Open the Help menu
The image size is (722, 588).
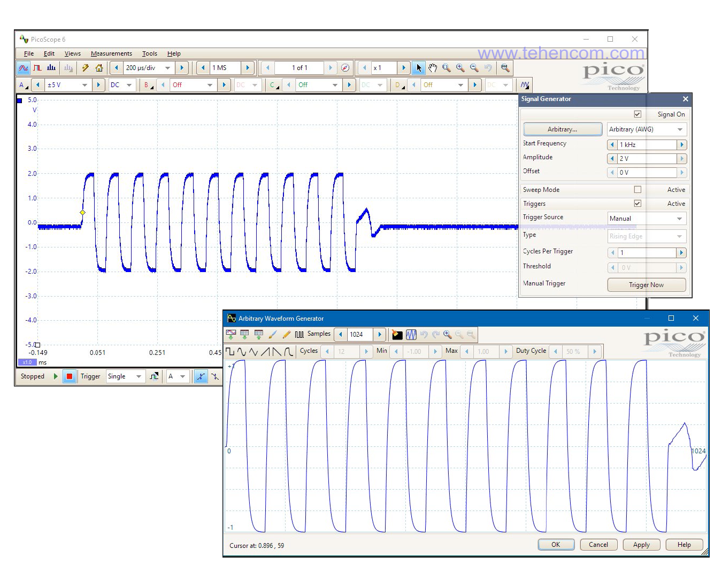[x=174, y=53]
